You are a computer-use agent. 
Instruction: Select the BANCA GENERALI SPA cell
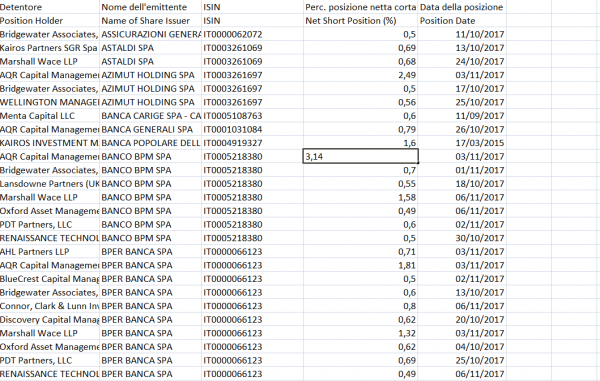click(x=151, y=129)
